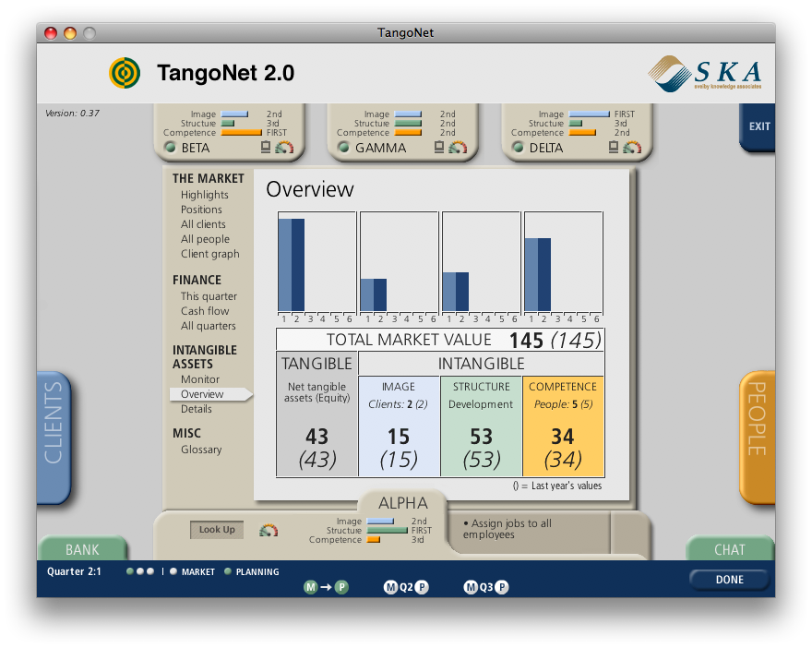Viewport: 812px width, 648px height.
Task: Click the BETA team gauge icon
Action: [284, 147]
